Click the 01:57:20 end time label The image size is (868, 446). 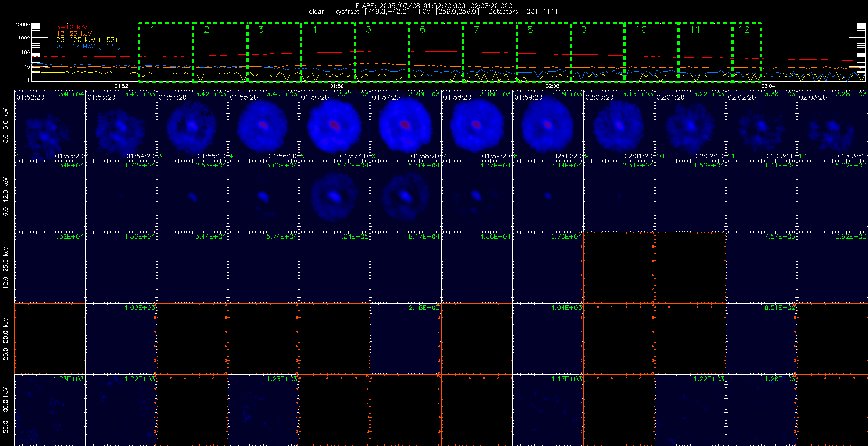click(x=354, y=156)
